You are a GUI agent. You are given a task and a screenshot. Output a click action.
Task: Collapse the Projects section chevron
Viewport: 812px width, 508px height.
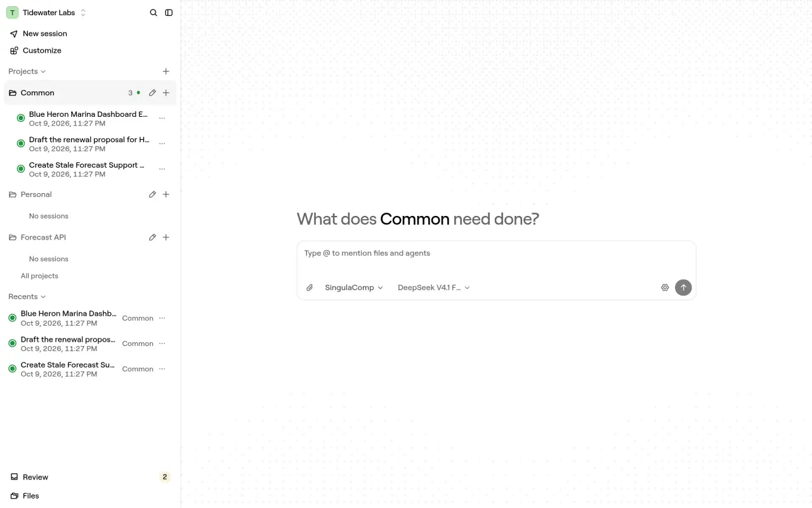(43, 72)
